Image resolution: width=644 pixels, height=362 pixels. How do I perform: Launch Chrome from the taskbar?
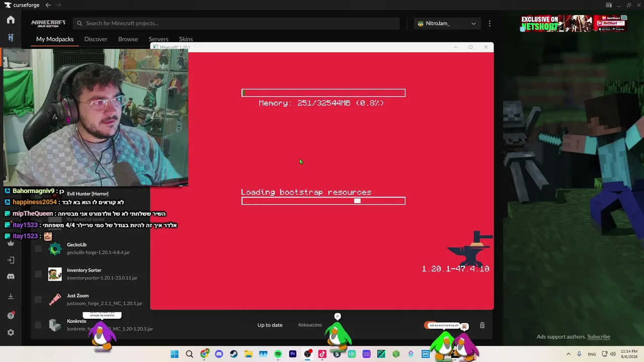click(204, 354)
